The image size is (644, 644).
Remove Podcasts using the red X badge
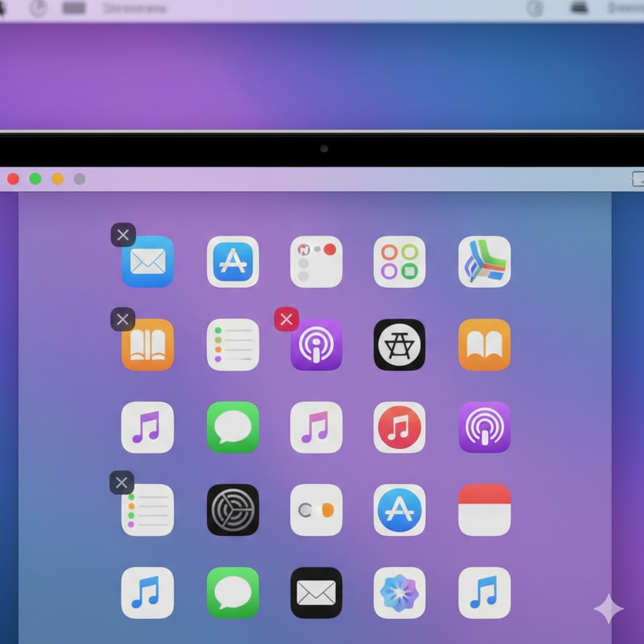286,319
